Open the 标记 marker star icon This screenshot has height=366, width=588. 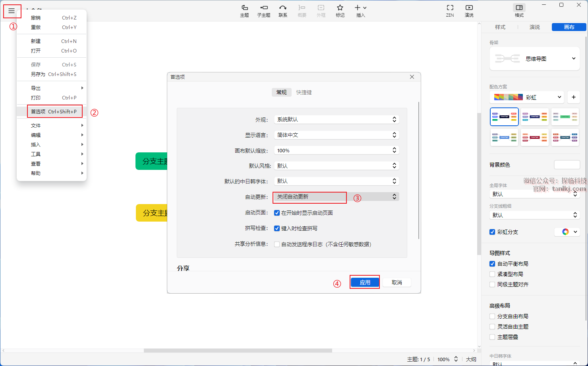340,8
